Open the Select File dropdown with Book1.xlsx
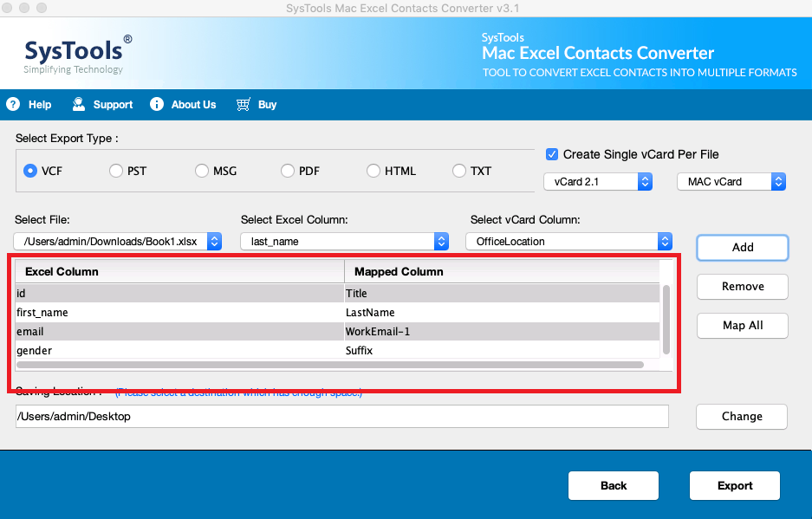 pyautogui.click(x=118, y=242)
